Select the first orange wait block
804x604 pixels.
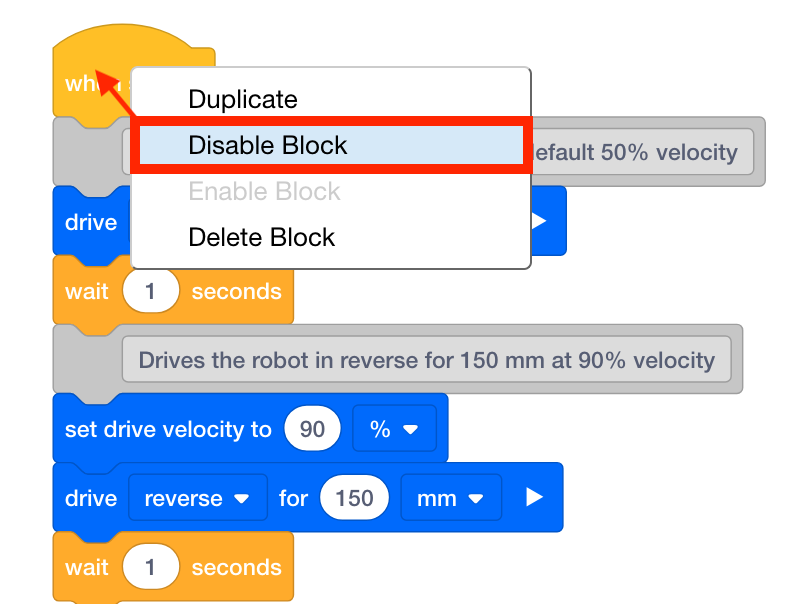tap(88, 291)
